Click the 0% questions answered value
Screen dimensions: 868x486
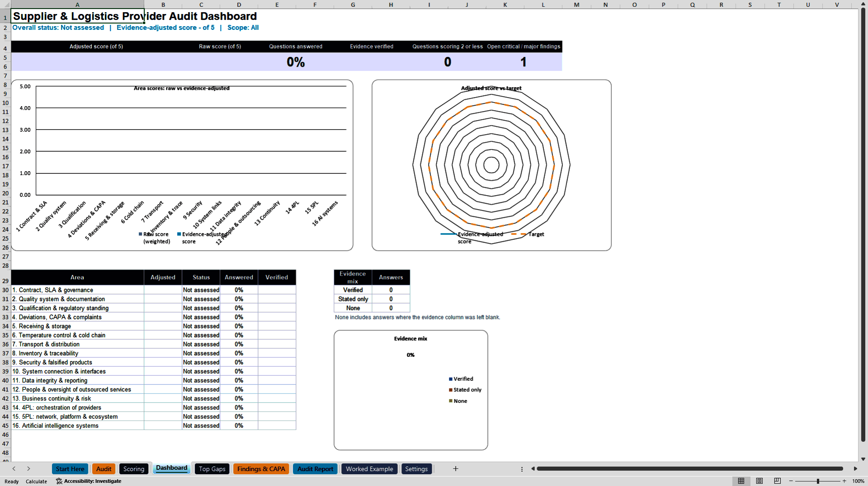[x=296, y=62]
